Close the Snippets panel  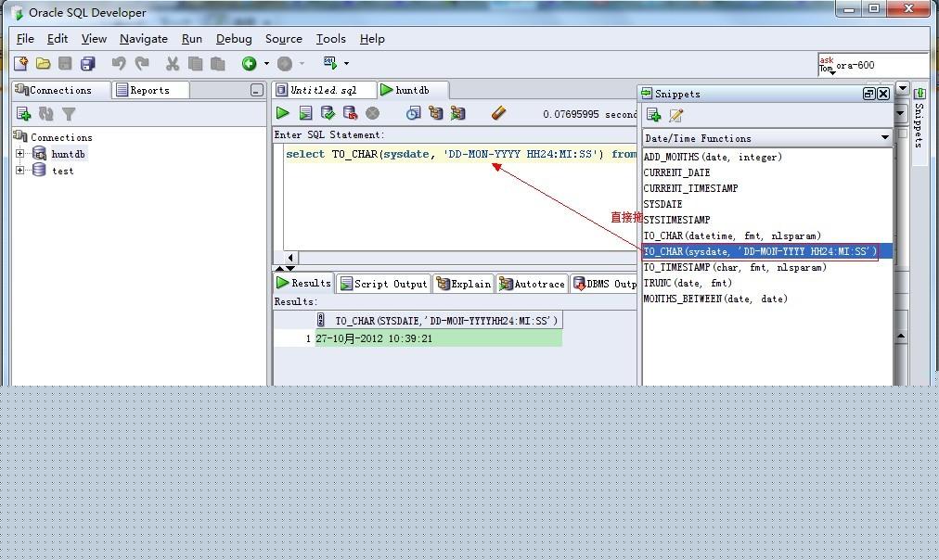[883, 94]
